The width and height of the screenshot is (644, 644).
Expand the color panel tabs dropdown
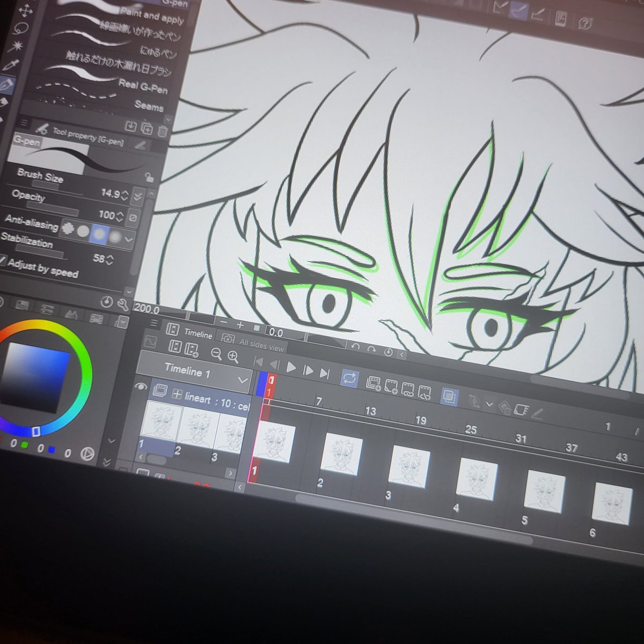(x=123, y=323)
